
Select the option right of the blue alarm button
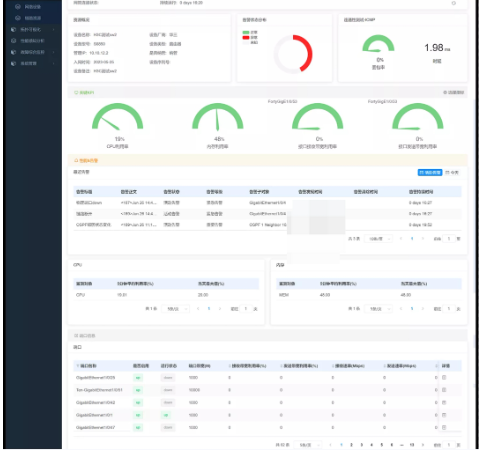pos(452,172)
